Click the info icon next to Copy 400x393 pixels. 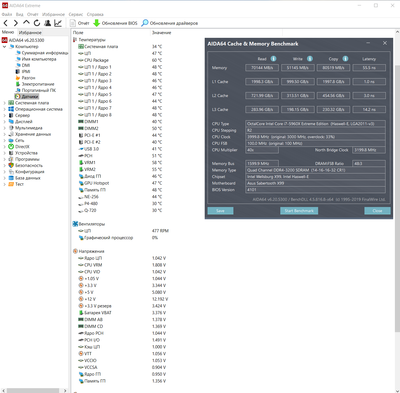[x=345, y=59]
